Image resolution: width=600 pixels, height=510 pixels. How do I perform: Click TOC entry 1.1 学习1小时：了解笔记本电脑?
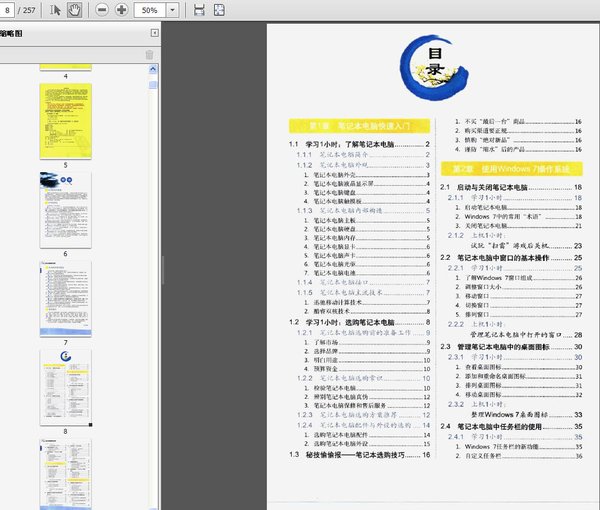(x=359, y=144)
